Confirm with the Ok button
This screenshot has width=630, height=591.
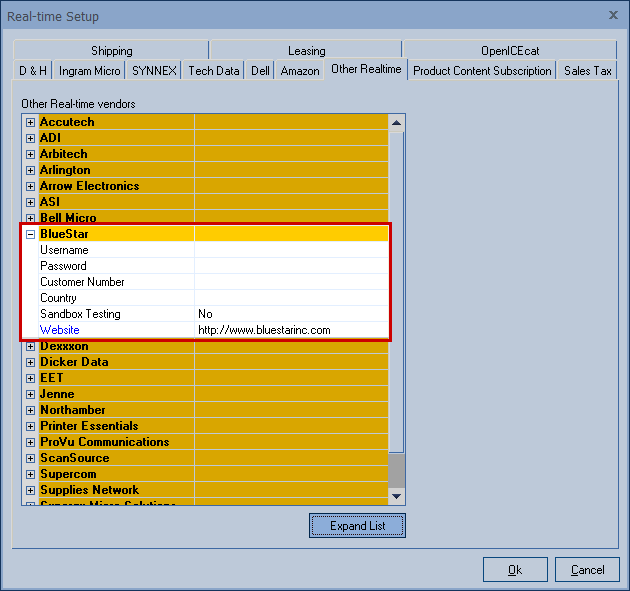click(515, 570)
